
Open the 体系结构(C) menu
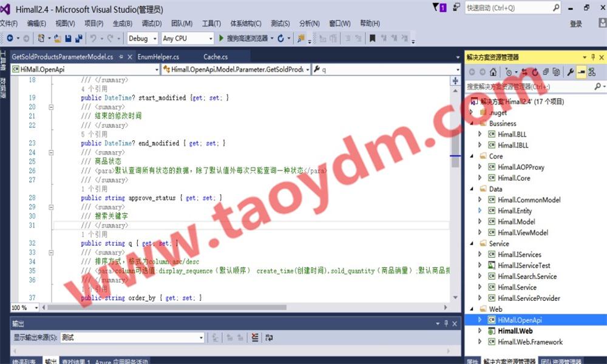246,24
